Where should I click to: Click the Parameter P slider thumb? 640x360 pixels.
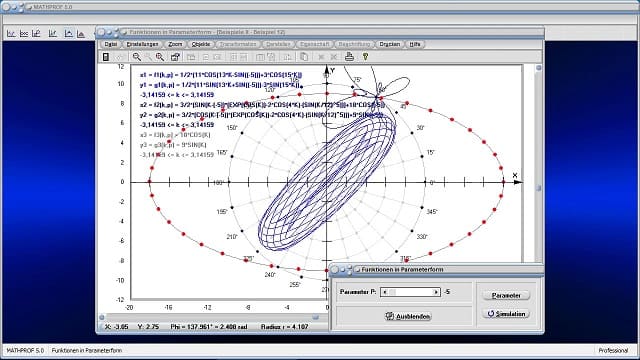pos(392,292)
